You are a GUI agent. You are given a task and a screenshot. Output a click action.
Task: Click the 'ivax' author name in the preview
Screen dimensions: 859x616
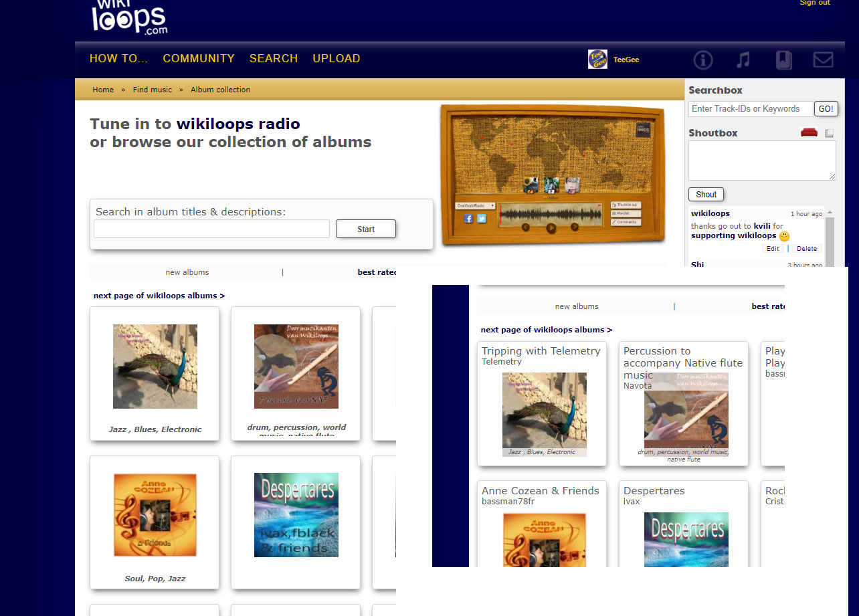pos(632,501)
